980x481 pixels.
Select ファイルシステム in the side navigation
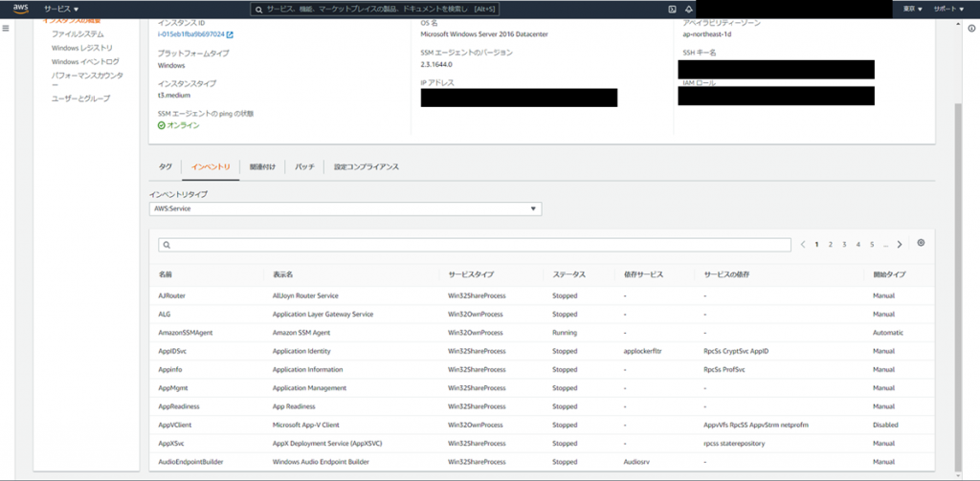tap(78, 34)
